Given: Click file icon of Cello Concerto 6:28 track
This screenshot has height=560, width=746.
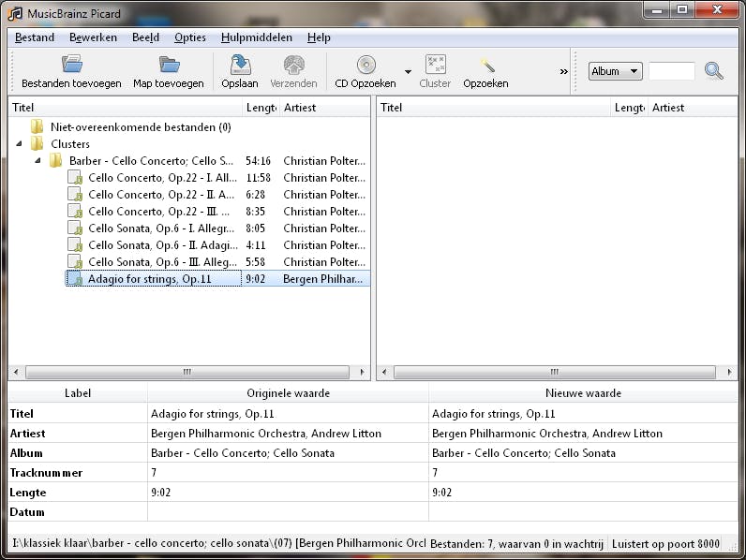Looking at the screenshot, I should click(75, 195).
